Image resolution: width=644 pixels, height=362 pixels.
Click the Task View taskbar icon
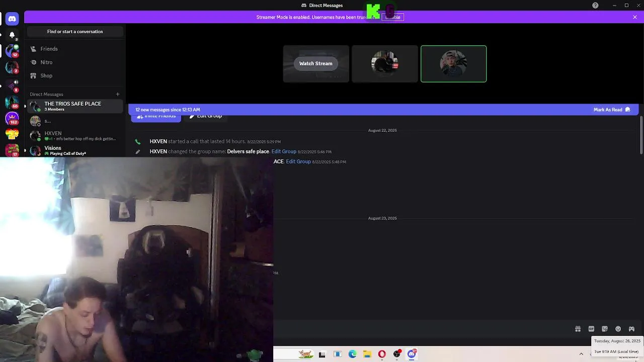tap(322, 354)
